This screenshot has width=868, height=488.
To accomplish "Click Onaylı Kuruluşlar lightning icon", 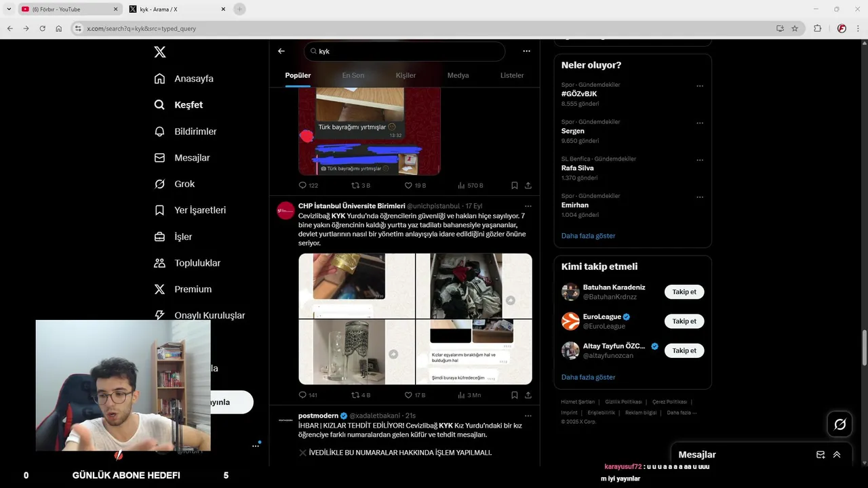I will pyautogui.click(x=159, y=315).
